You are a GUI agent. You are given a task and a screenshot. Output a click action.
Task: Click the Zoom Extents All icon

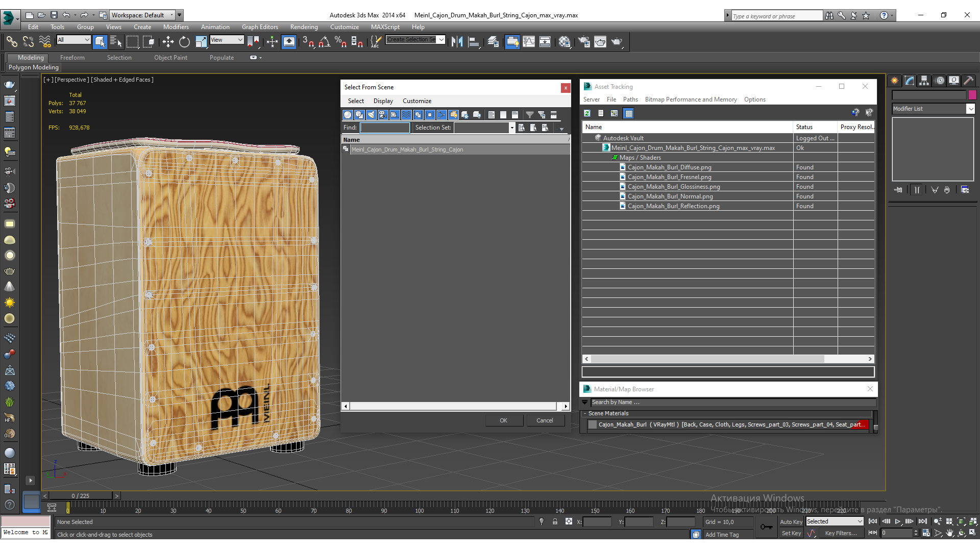coord(974,521)
